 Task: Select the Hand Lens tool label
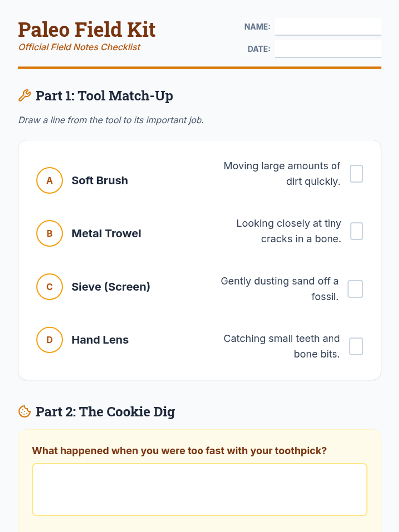pos(100,340)
